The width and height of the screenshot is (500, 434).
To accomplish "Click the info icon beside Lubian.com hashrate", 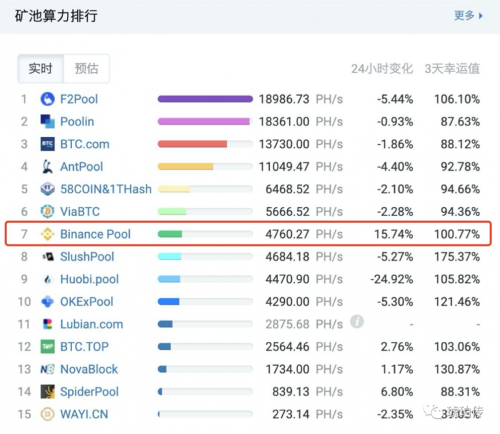I will pyautogui.click(x=357, y=322).
